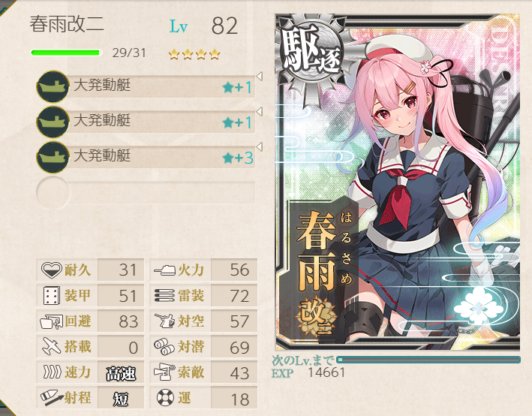Click the landing craft icon beside ★+3
The image size is (532, 416).
tap(53, 158)
